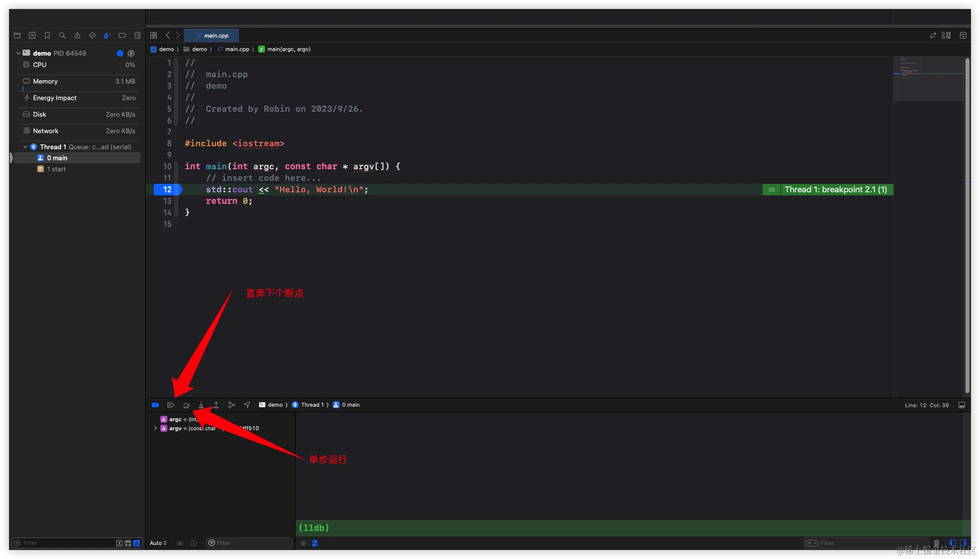Select the 1 start stack frame
Viewport: 980px width, 559px height.
(x=56, y=169)
